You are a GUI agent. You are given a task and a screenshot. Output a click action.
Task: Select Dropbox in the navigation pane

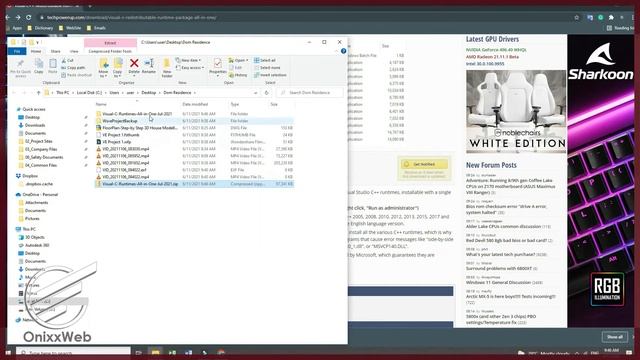(27, 176)
